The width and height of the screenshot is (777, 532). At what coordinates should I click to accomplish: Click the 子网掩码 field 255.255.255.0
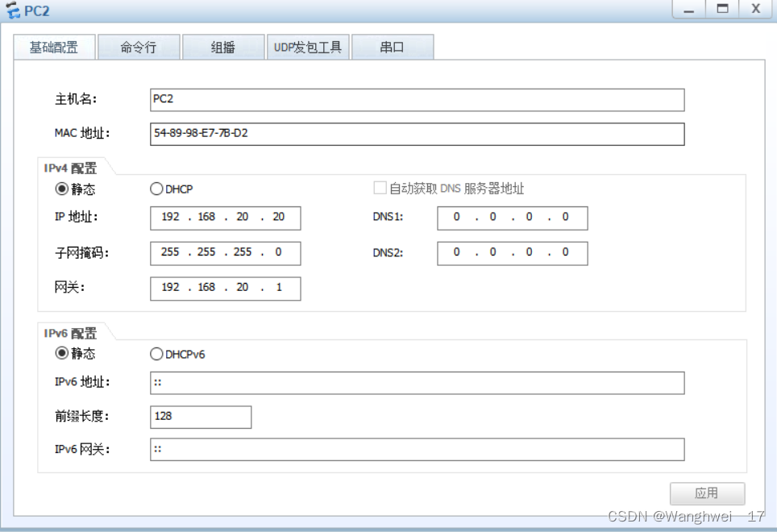(x=226, y=253)
